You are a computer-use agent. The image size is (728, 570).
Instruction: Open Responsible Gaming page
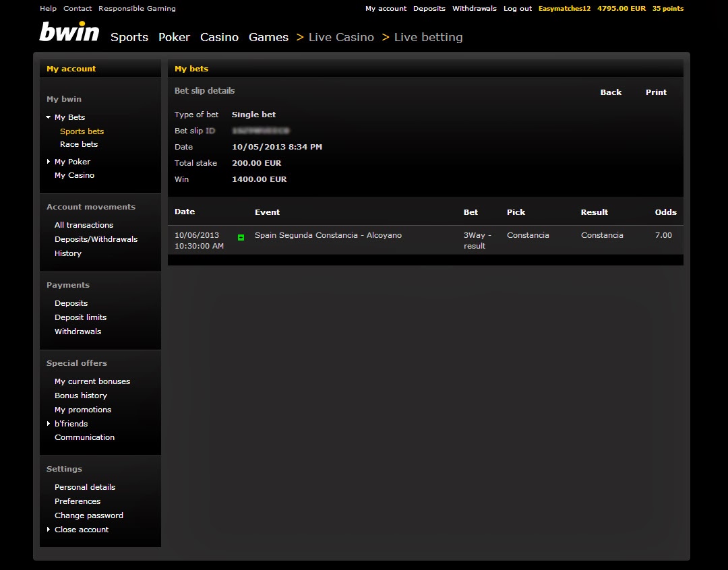click(137, 8)
